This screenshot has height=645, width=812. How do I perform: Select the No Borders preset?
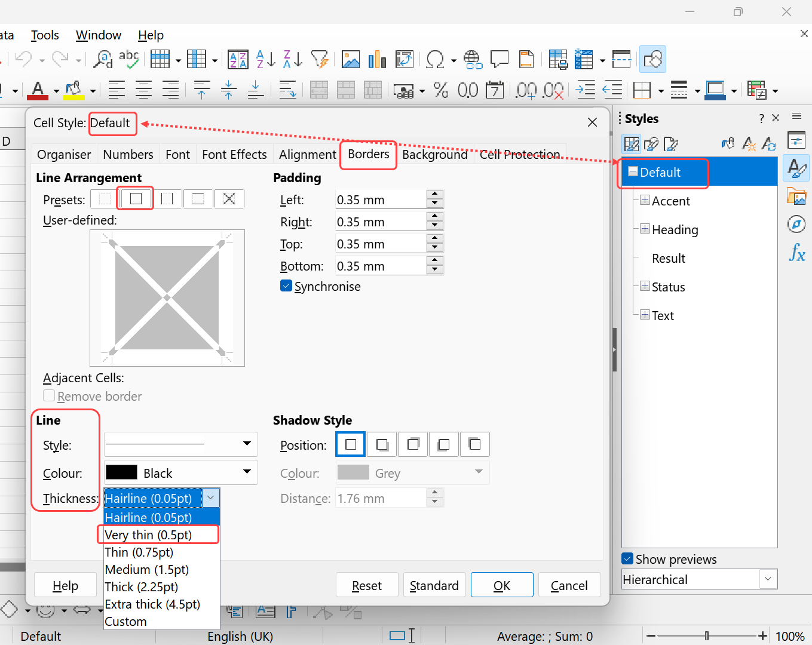(x=105, y=199)
